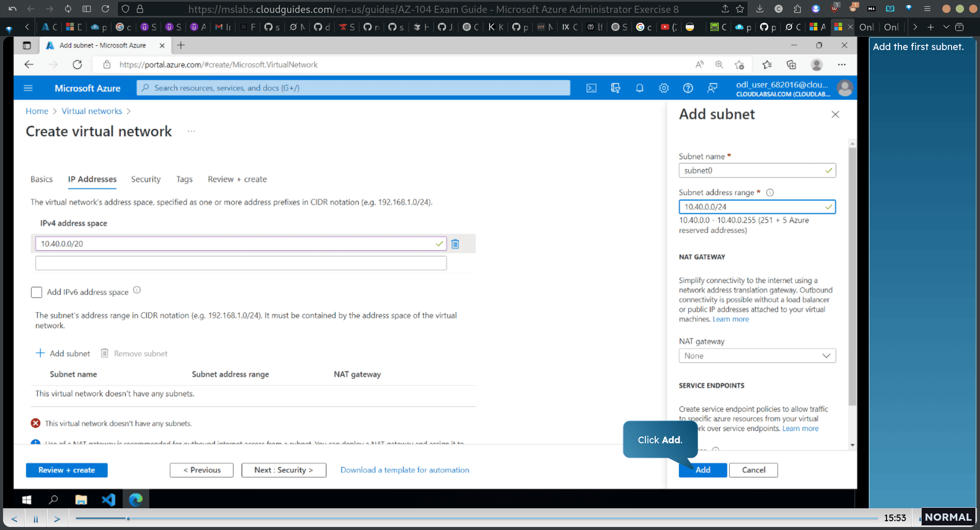
Task: Click the Subnet address range field
Action: tap(757, 207)
